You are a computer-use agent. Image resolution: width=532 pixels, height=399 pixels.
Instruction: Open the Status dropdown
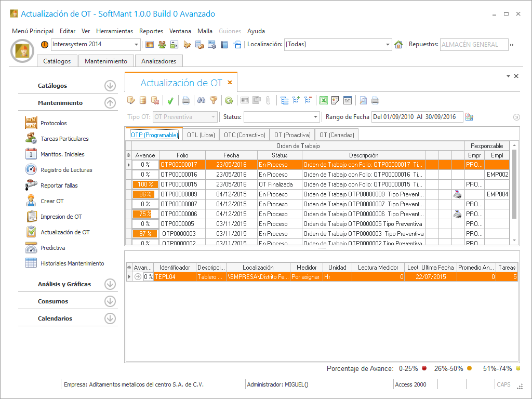(315, 117)
